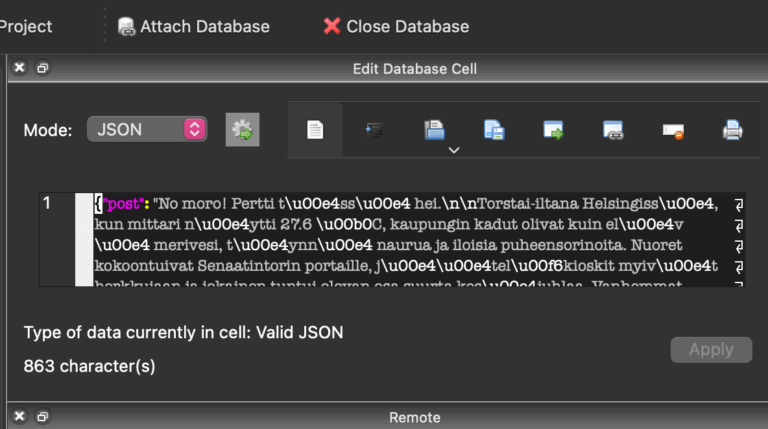Float the Edit Database Cell panel
Screen dimensions: 768x429
[43, 69]
